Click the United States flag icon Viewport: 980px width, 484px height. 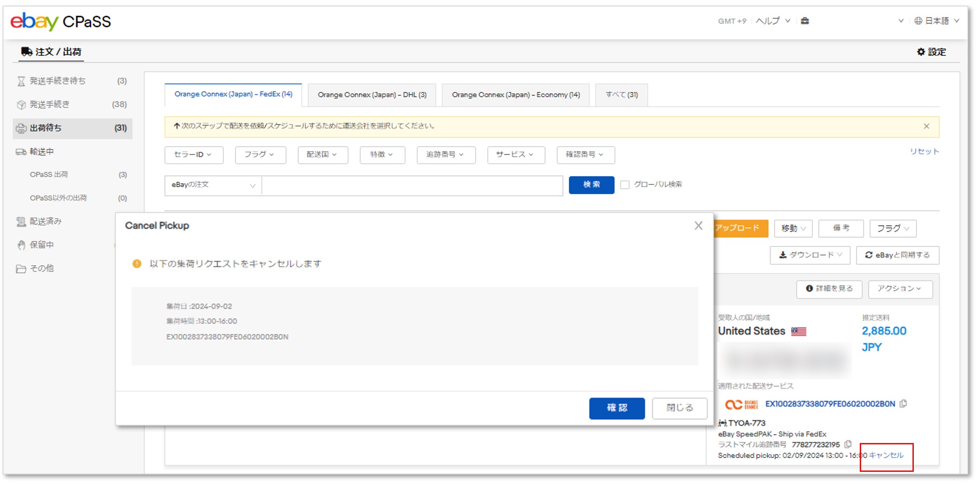click(799, 332)
